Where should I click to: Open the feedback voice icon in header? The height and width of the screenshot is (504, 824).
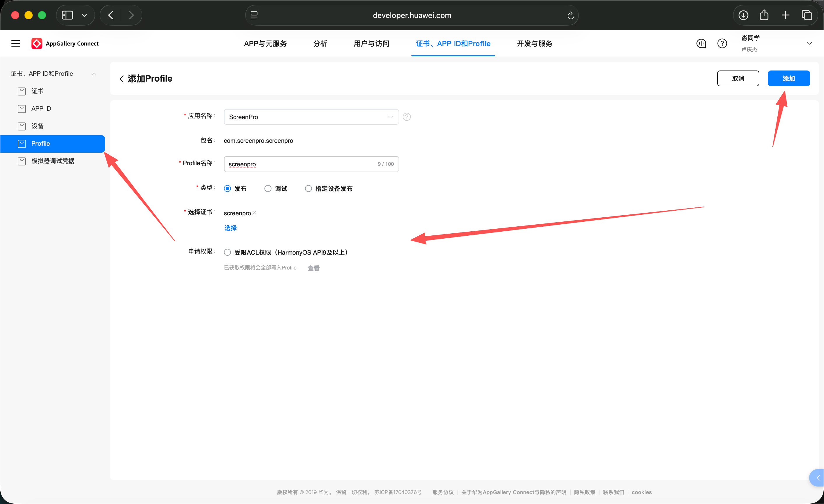point(701,43)
